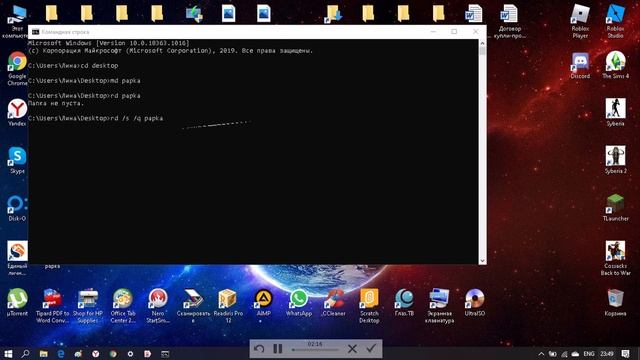This screenshot has width=640, height=360.
Task: Open Settings gear in the taskbar
Action: (x=130, y=353)
